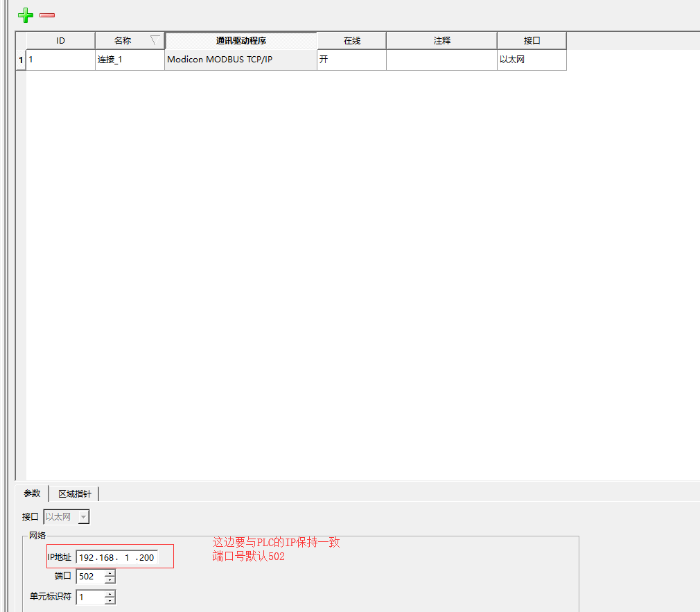Screen dimensions: 700x612
Task: Click the IP地址 field 192.168.1.200
Action: click(117, 557)
